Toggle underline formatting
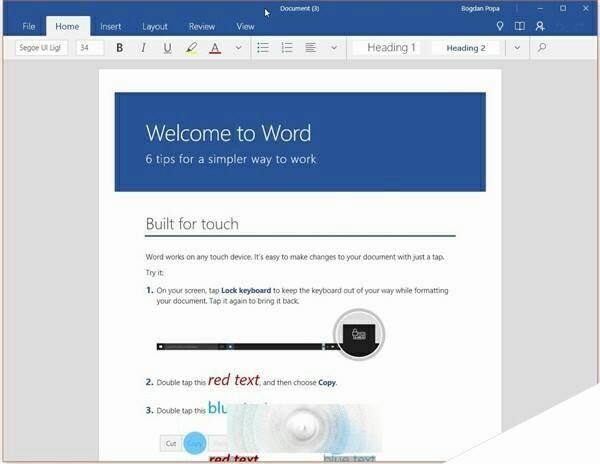Viewport: 600px width, 464px height. pos(167,47)
